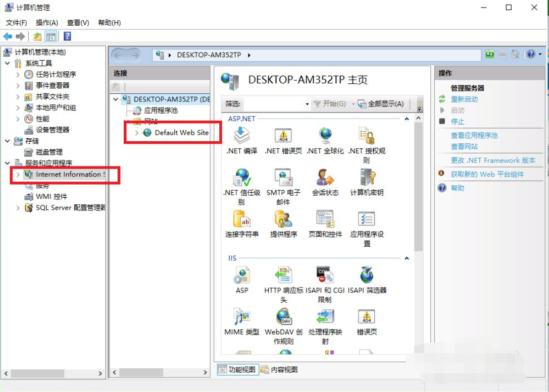The height and width of the screenshot is (392, 549).
Task: Select the 应用程序池 tree item
Action: (x=161, y=110)
